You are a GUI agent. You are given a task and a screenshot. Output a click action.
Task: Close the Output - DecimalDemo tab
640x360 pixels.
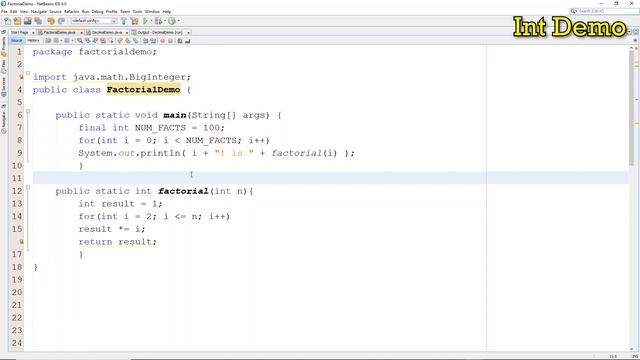(x=188, y=33)
